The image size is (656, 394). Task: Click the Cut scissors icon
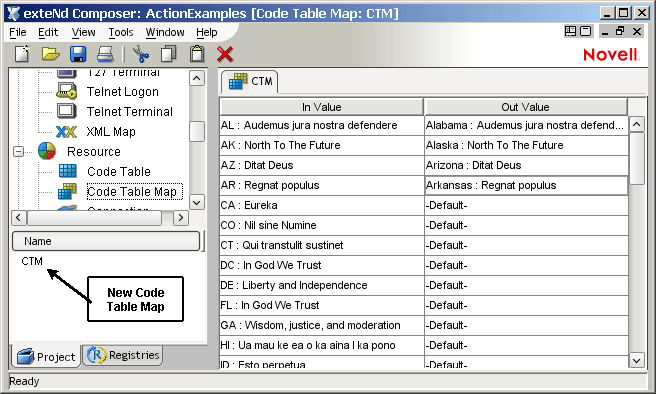coord(141,54)
